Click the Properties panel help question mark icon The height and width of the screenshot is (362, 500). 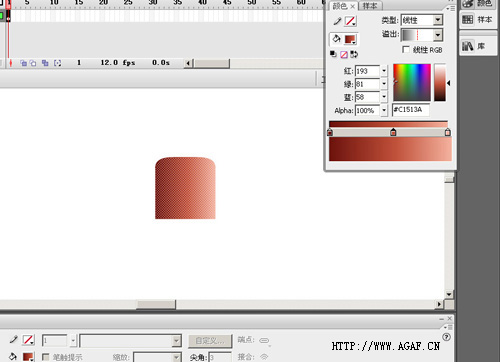(x=446, y=337)
